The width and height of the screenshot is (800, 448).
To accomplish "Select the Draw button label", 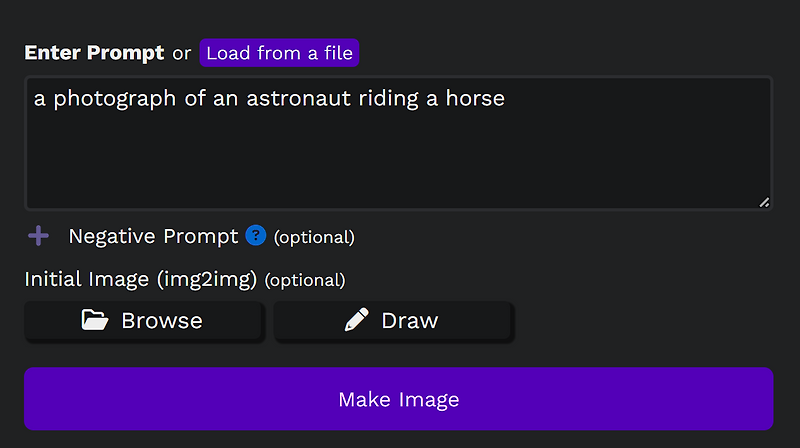I will (x=410, y=320).
